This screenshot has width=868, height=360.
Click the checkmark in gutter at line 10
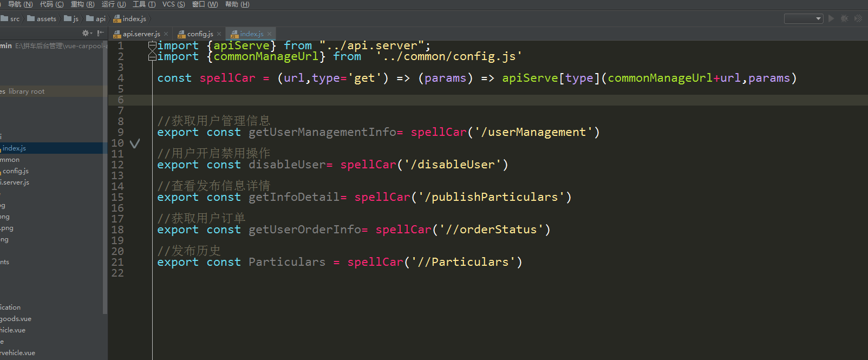[135, 143]
